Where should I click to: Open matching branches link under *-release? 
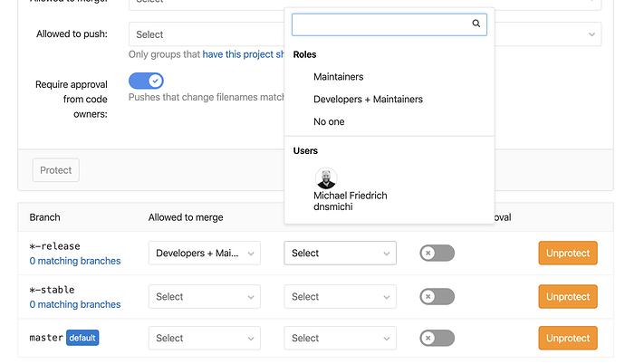(74, 262)
